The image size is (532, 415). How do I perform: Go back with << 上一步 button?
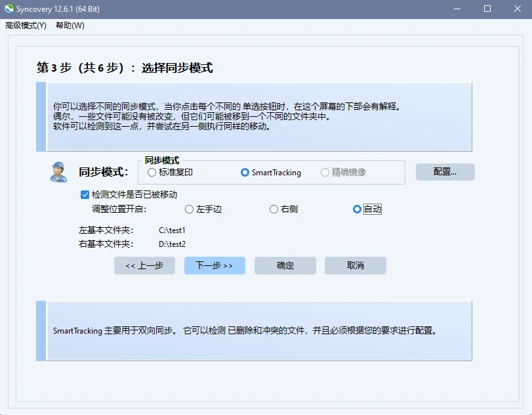[144, 265]
